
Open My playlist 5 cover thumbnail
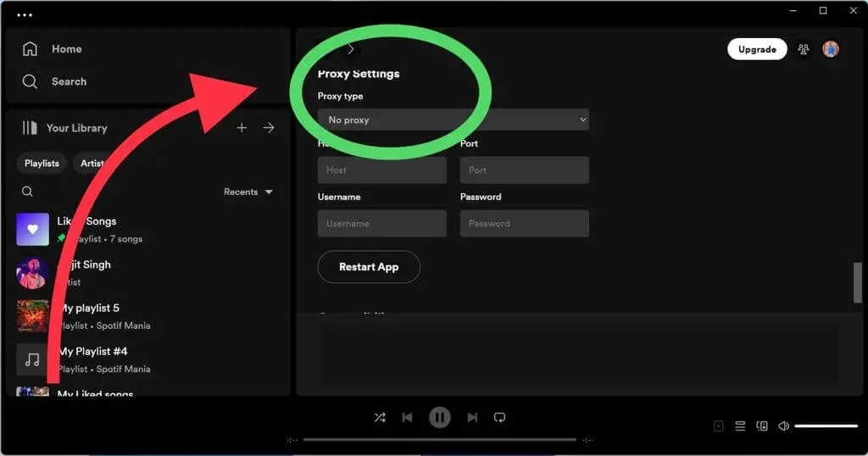click(33, 316)
